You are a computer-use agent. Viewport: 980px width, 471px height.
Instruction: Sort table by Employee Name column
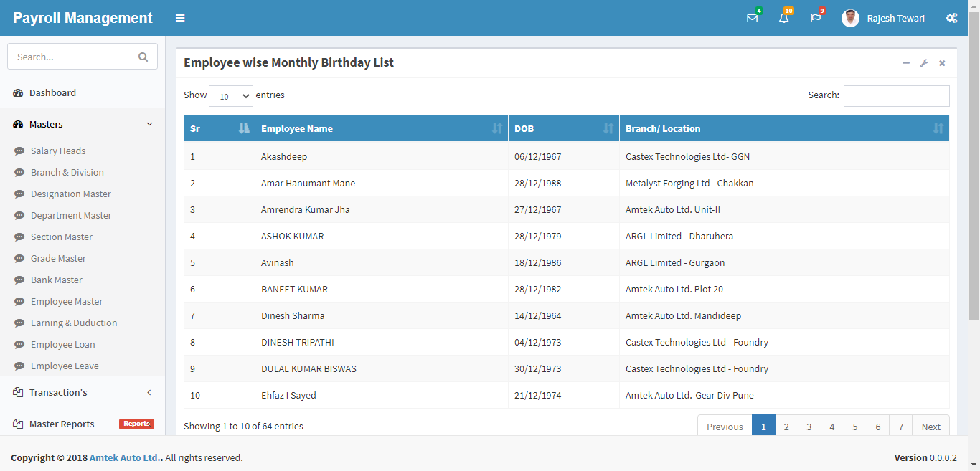(x=381, y=128)
